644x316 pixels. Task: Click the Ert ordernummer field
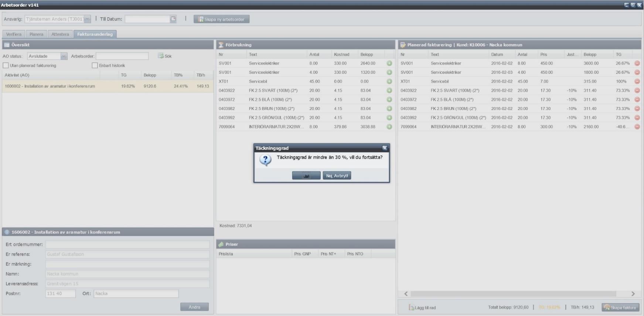click(x=127, y=244)
